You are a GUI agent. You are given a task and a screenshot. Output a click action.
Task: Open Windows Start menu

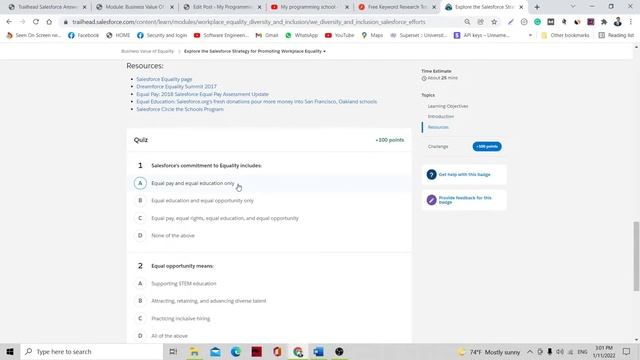(x=10, y=351)
